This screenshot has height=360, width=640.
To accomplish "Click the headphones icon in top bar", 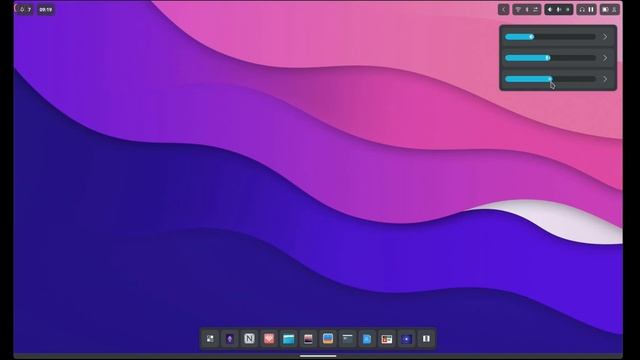I will (x=582, y=9).
